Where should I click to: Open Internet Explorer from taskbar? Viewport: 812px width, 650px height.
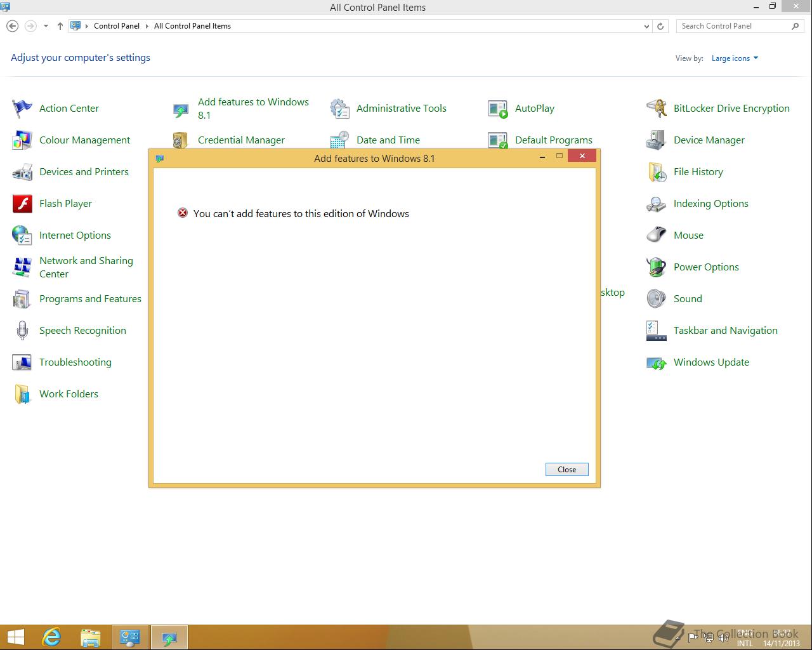point(51,637)
